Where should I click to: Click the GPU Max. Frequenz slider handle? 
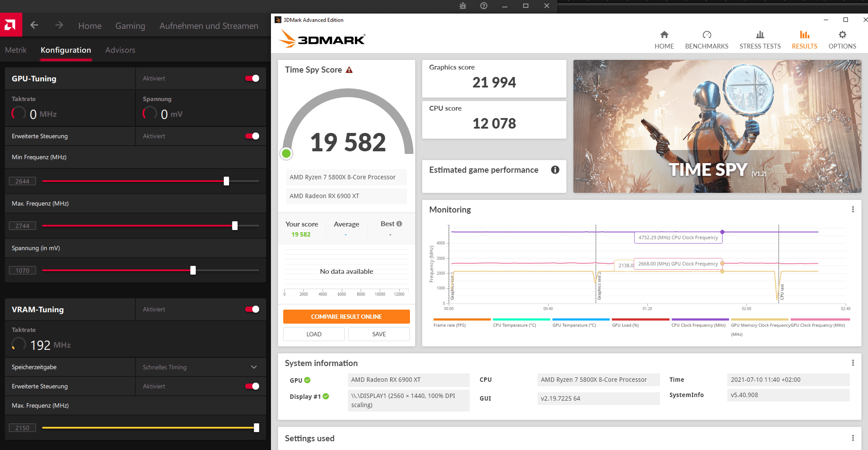click(235, 226)
